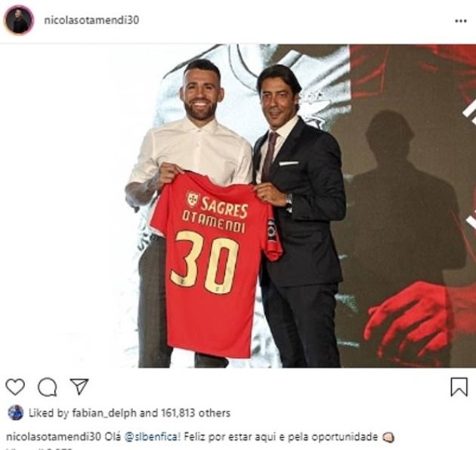Viewport: 476px width, 450px height.
Task: Open the nicolasotamendi30 username in the post header
Action: [91, 20]
